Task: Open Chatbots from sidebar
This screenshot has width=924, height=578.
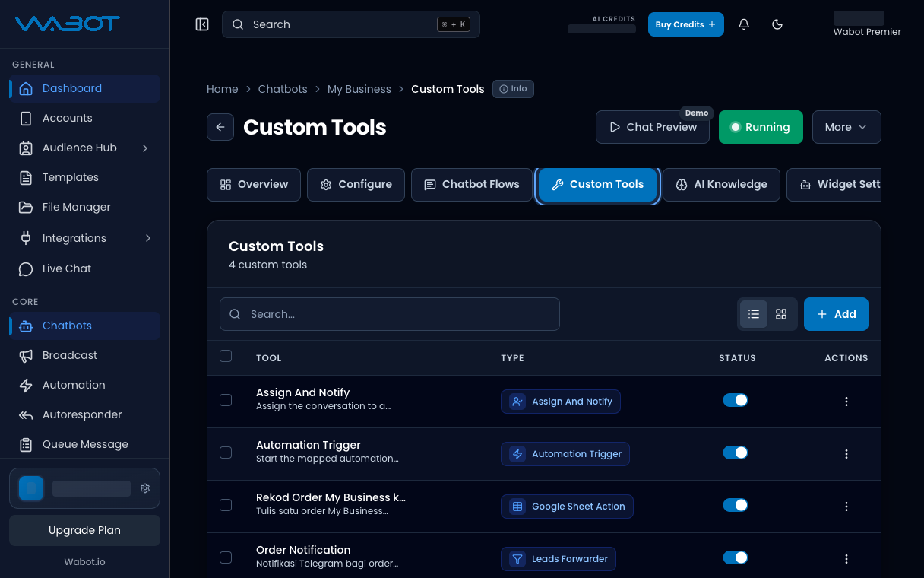Action: click(84, 326)
